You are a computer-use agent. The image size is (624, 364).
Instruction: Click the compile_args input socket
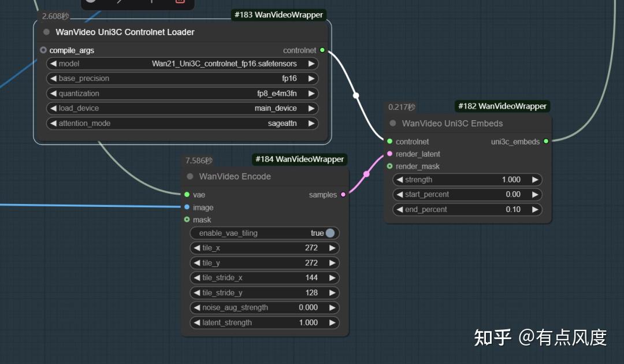[43, 50]
